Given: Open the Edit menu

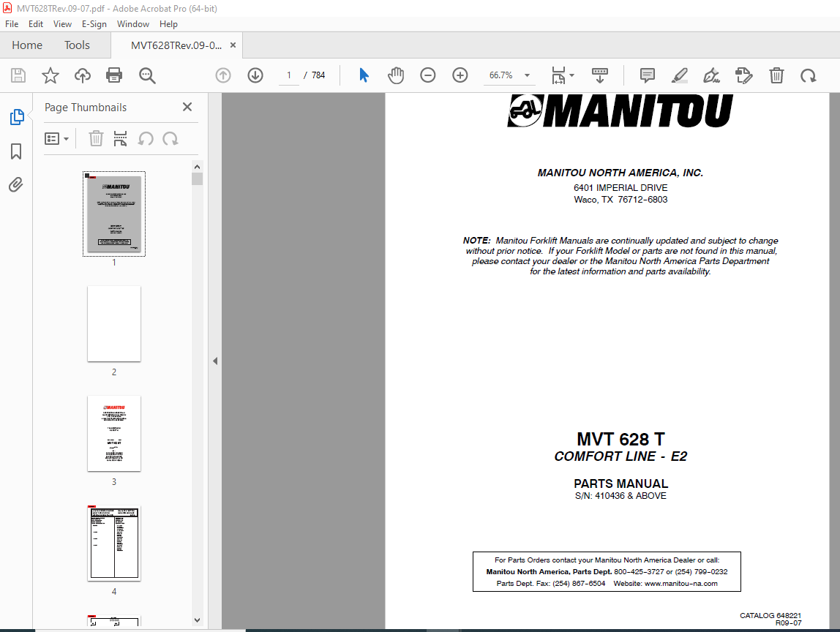Looking at the screenshot, I should pos(36,24).
